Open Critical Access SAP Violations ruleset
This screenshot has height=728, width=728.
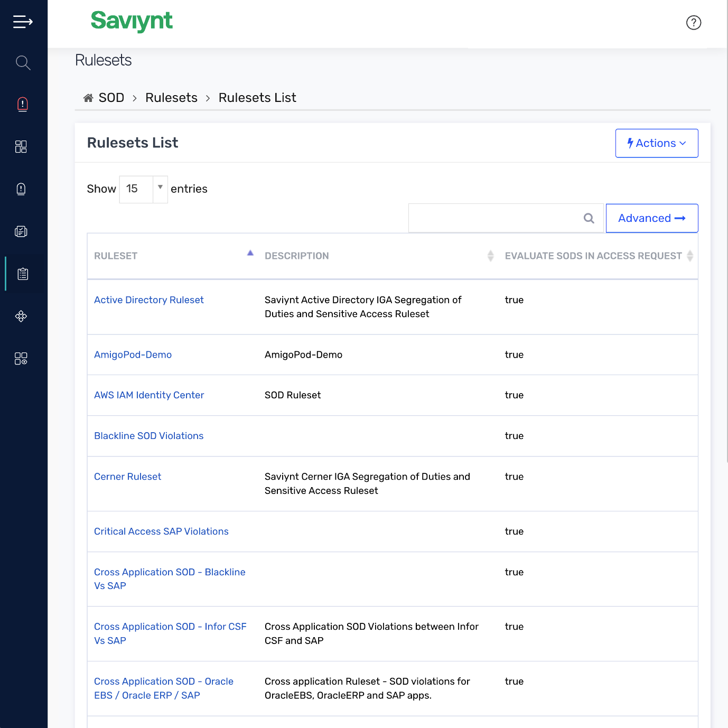[161, 531]
